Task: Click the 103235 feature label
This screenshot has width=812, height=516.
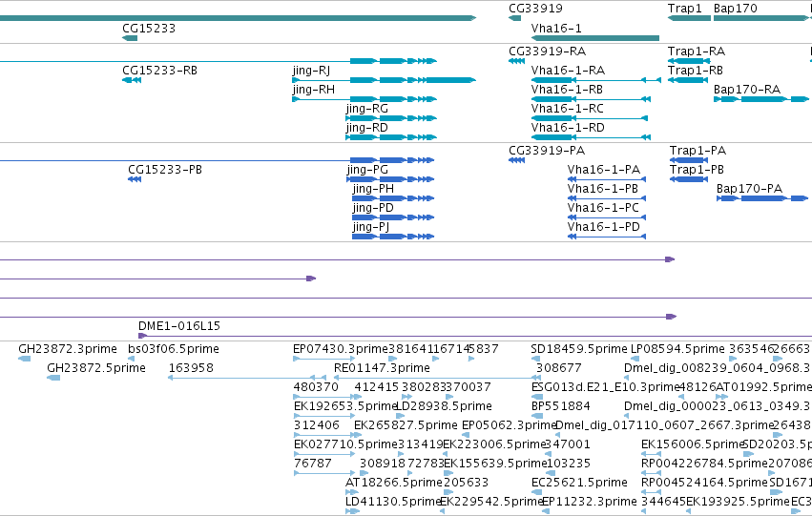Action: [x=569, y=464]
